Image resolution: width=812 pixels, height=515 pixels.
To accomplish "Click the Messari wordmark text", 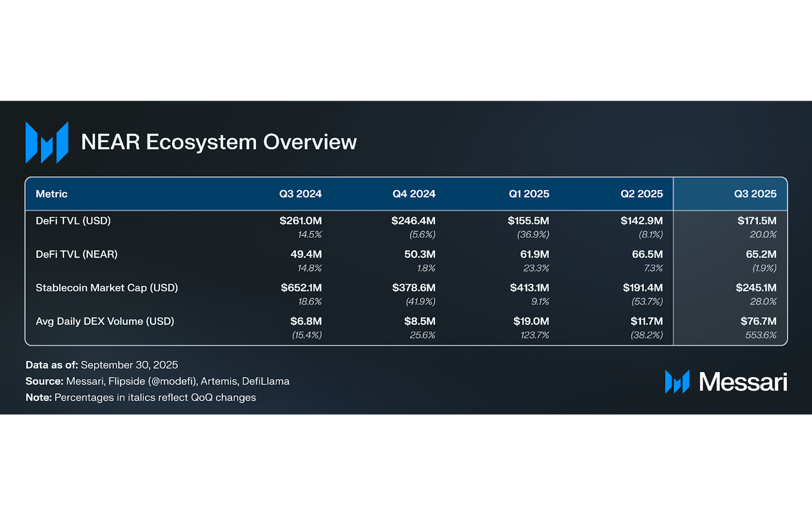I will (x=743, y=382).
